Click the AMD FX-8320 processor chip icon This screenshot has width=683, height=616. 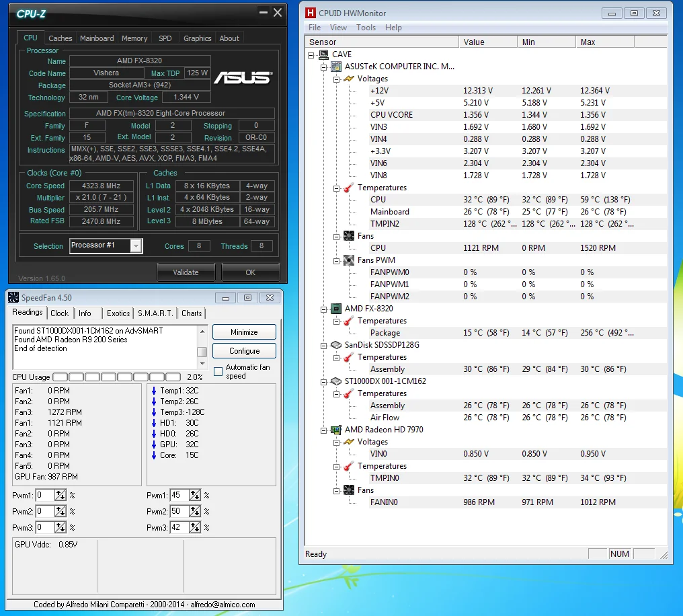(336, 309)
